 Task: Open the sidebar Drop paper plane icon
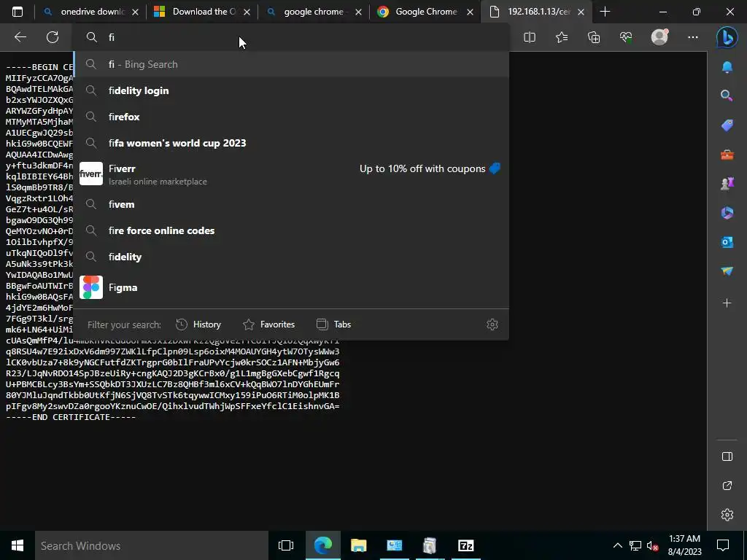click(x=727, y=271)
